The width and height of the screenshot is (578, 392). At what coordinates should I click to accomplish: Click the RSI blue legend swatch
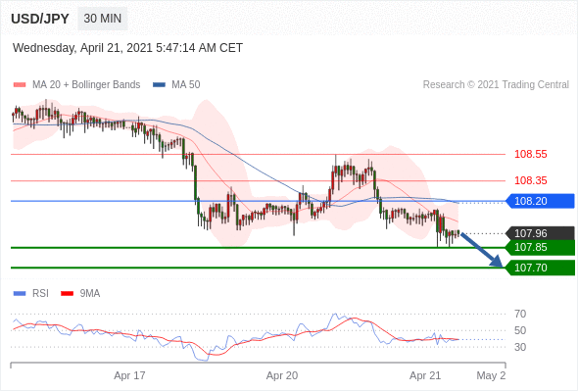20,294
